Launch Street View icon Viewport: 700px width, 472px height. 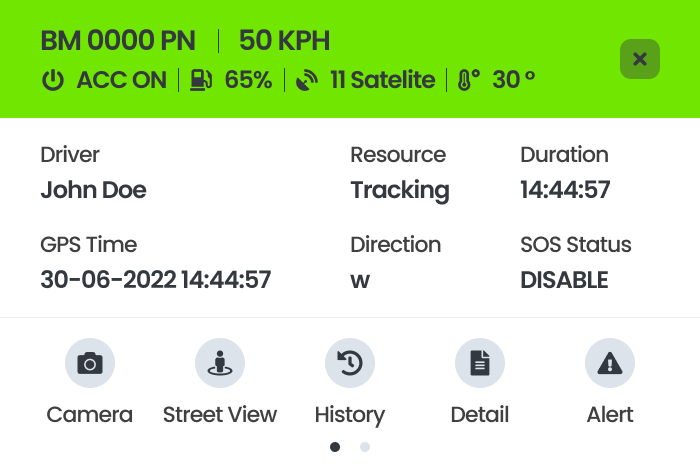[220, 364]
